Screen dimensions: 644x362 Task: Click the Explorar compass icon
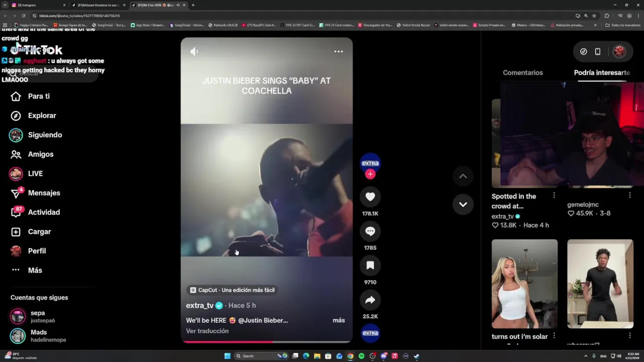point(16,116)
